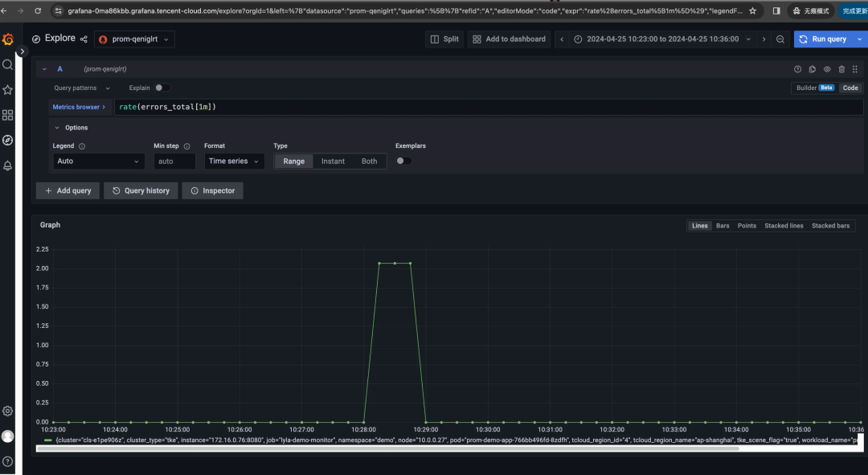Click the incognito 无痕模式 indicator
Image resolution: width=868 pixels, height=475 pixels.
pos(812,10)
